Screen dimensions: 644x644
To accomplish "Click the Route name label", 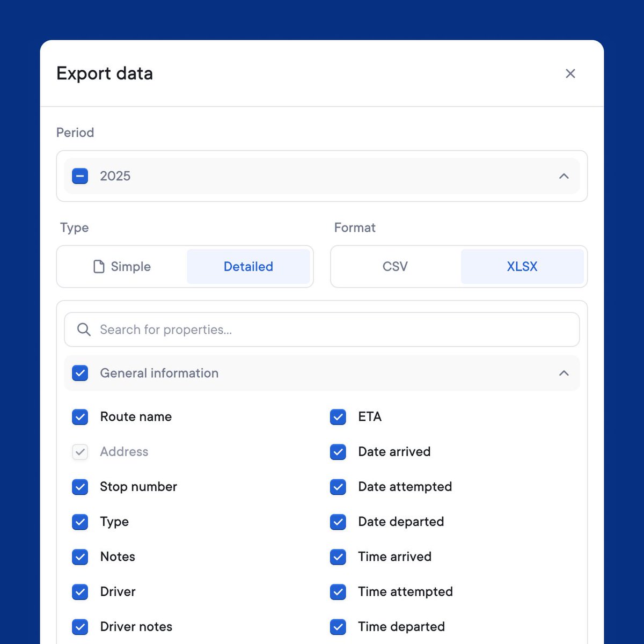I will tap(136, 417).
